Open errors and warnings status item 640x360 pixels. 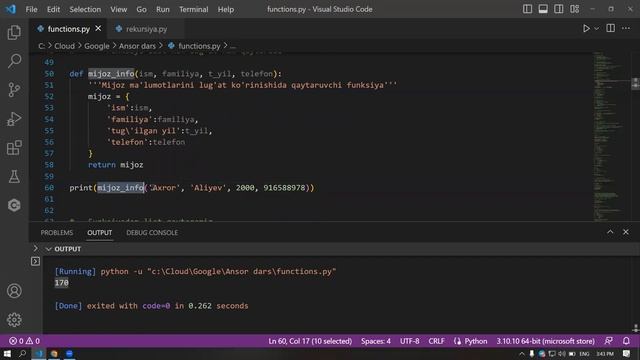24,341
